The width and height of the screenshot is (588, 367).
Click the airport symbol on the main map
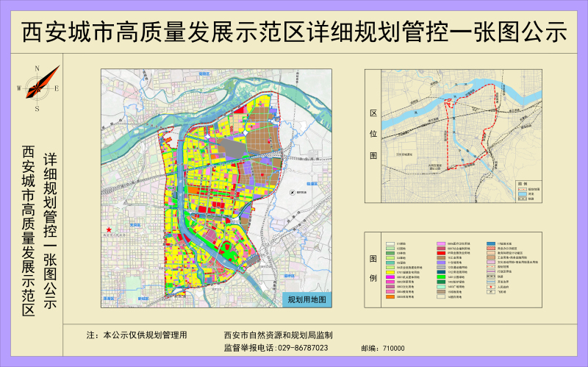click(x=293, y=193)
